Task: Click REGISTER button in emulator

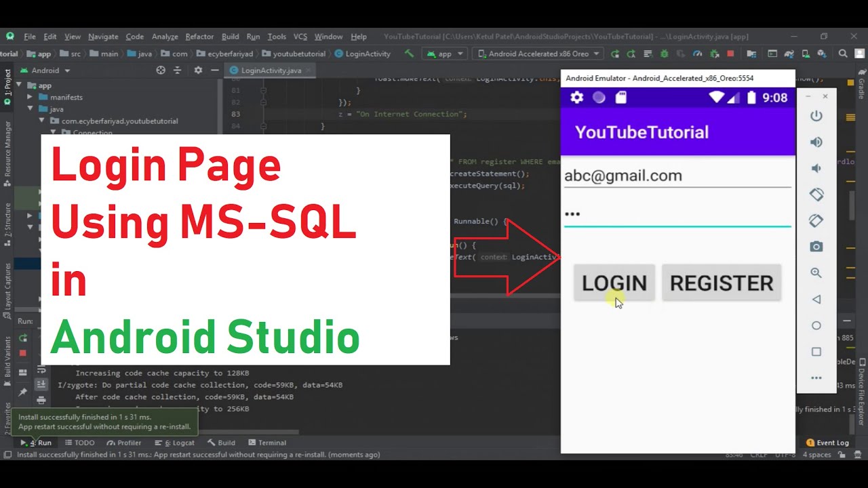Action: click(x=722, y=283)
